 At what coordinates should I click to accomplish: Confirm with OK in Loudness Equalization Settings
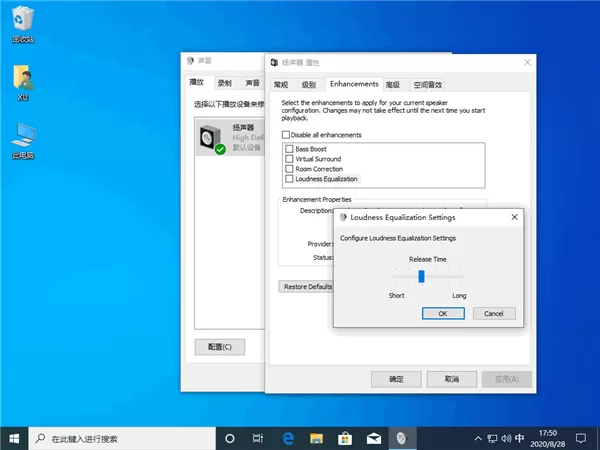coord(443,313)
